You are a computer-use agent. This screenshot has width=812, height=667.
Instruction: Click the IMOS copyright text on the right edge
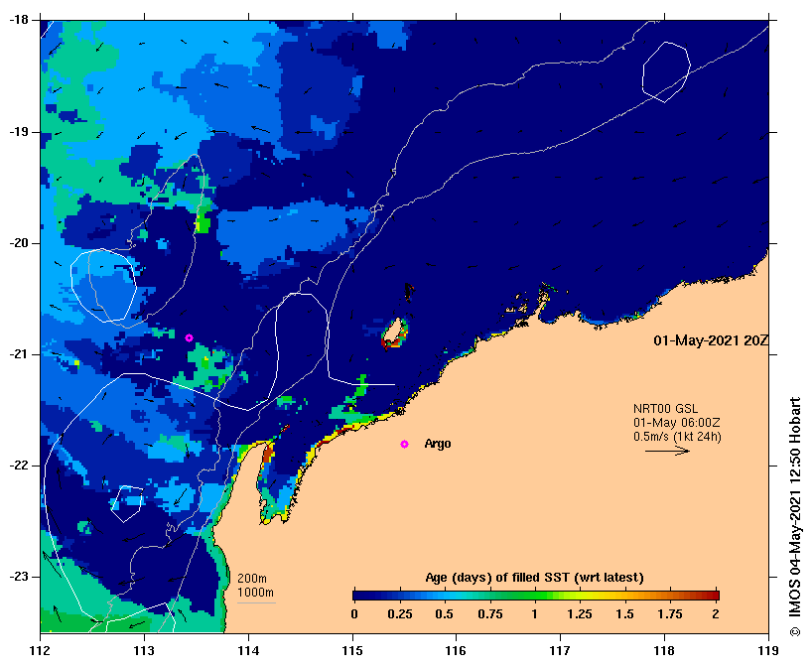pos(795,517)
